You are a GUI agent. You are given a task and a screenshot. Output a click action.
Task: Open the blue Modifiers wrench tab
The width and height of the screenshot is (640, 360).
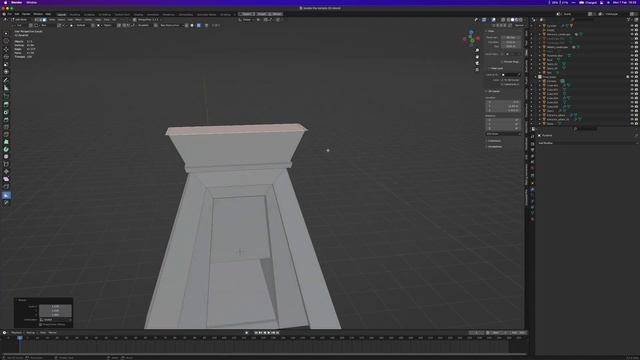click(532, 189)
